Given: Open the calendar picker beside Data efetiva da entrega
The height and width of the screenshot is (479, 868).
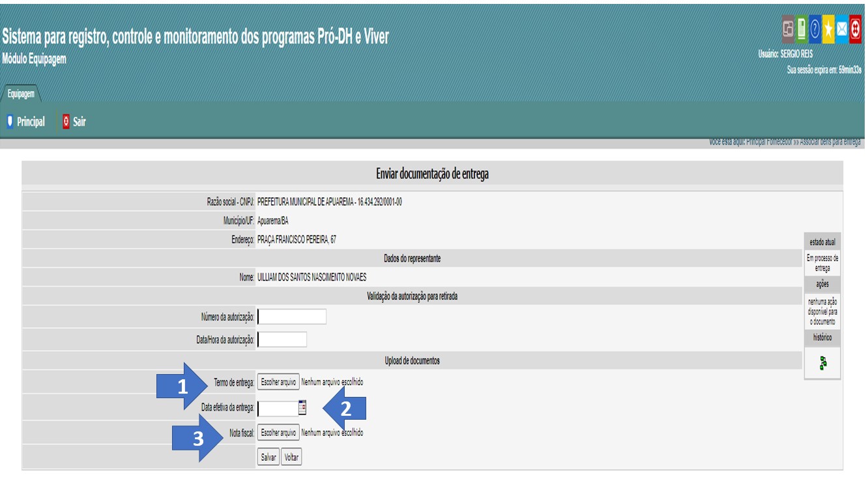Looking at the screenshot, I should pos(302,407).
